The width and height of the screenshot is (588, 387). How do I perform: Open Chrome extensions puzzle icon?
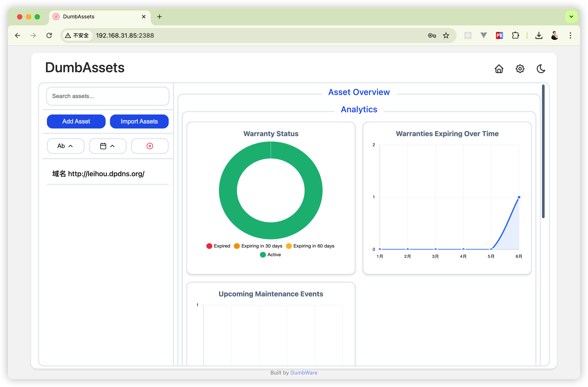click(x=515, y=35)
